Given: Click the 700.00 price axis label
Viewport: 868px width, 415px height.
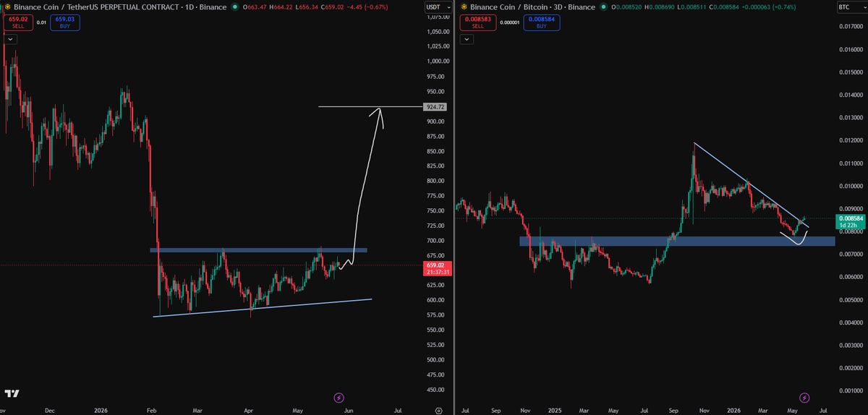Looking at the screenshot, I should [435, 241].
